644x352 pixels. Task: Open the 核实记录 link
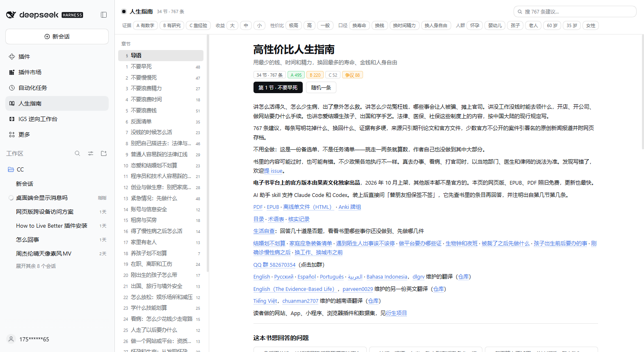299,219
